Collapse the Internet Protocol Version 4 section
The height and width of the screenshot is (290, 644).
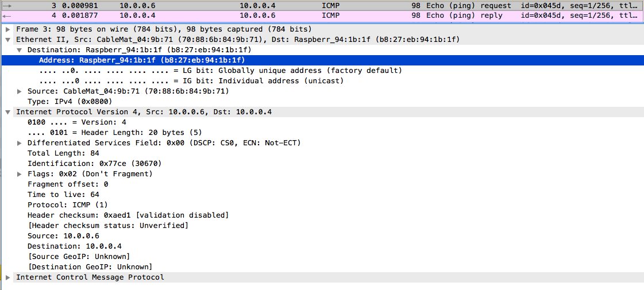pyautogui.click(x=7, y=112)
